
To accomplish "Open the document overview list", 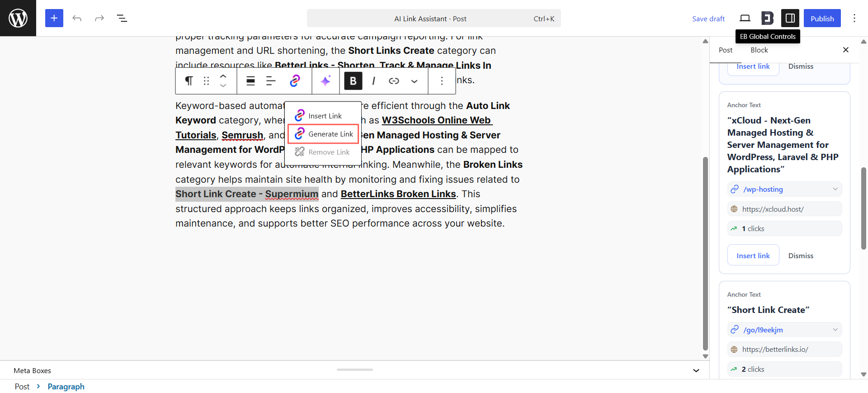I will coord(122,18).
